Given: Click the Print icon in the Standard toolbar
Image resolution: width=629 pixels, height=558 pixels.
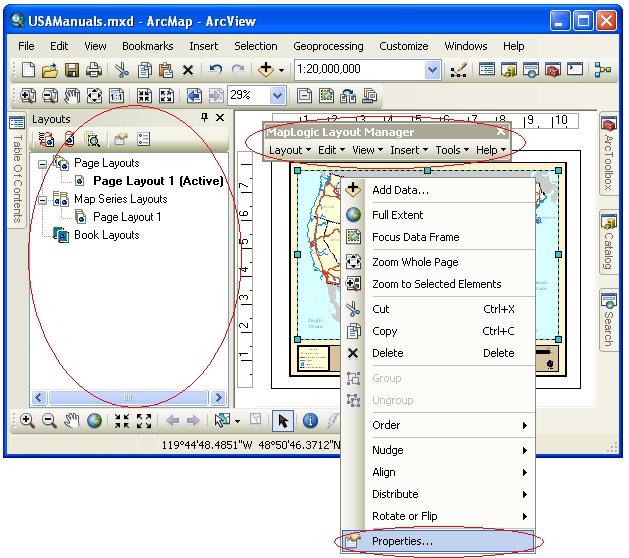Looking at the screenshot, I should 94,70.
